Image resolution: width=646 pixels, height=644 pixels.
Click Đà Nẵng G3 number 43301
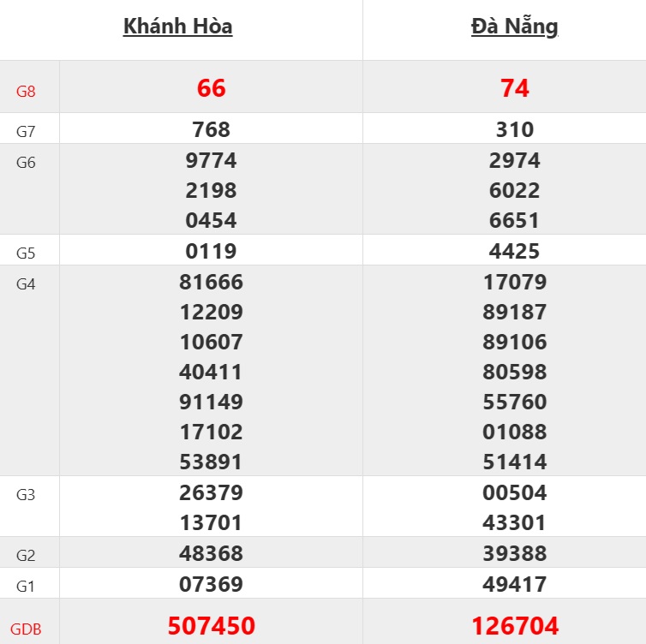coord(515,522)
